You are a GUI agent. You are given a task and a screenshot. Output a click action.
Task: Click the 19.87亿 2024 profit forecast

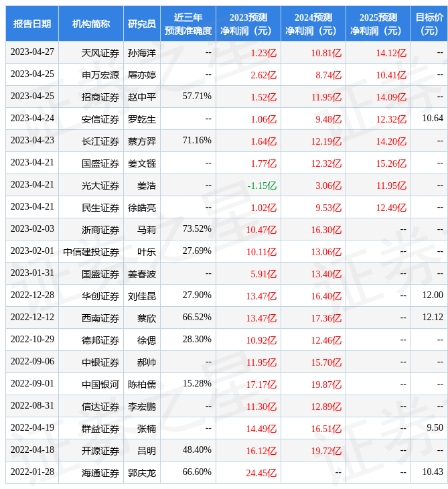pyautogui.click(x=326, y=385)
